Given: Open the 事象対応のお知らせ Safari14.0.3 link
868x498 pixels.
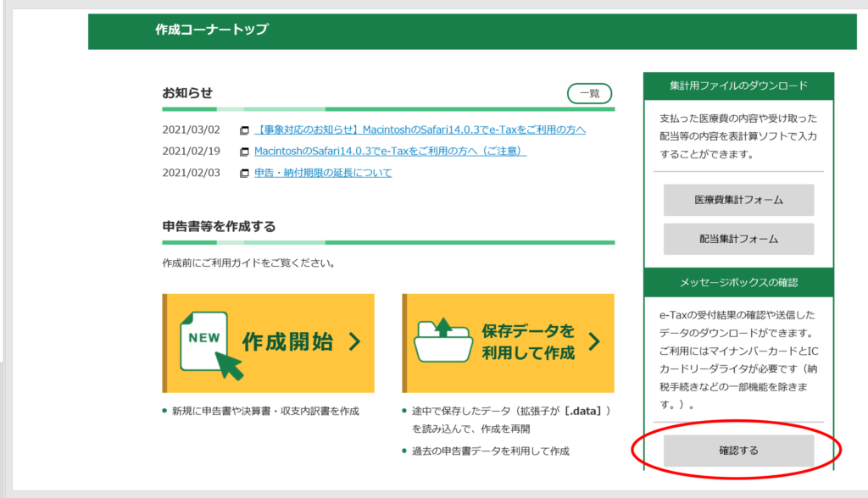Looking at the screenshot, I should point(420,130).
